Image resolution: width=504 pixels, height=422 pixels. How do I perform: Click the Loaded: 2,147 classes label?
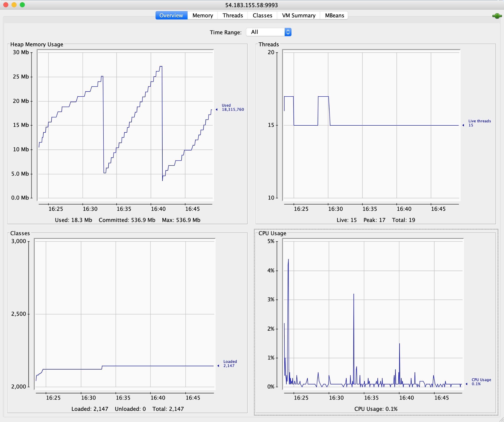point(90,409)
